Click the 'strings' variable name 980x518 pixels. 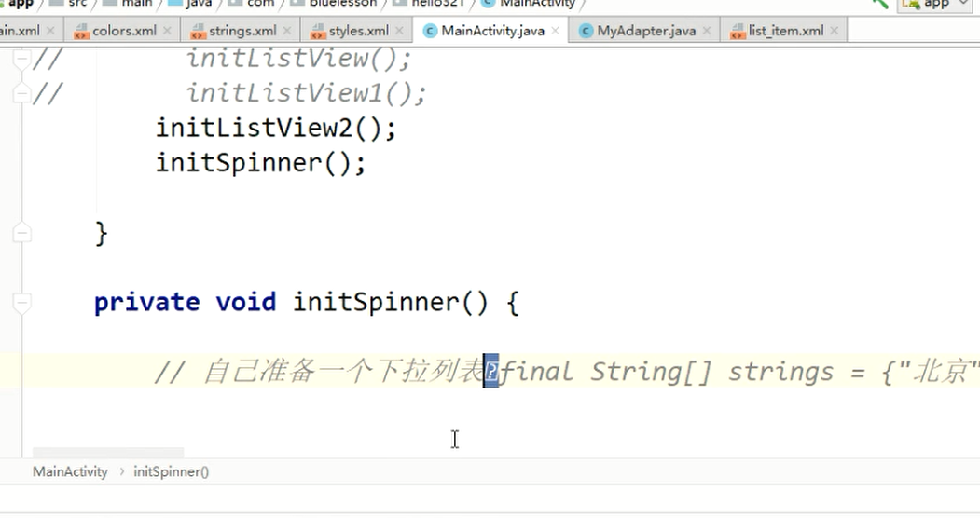pos(780,372)
